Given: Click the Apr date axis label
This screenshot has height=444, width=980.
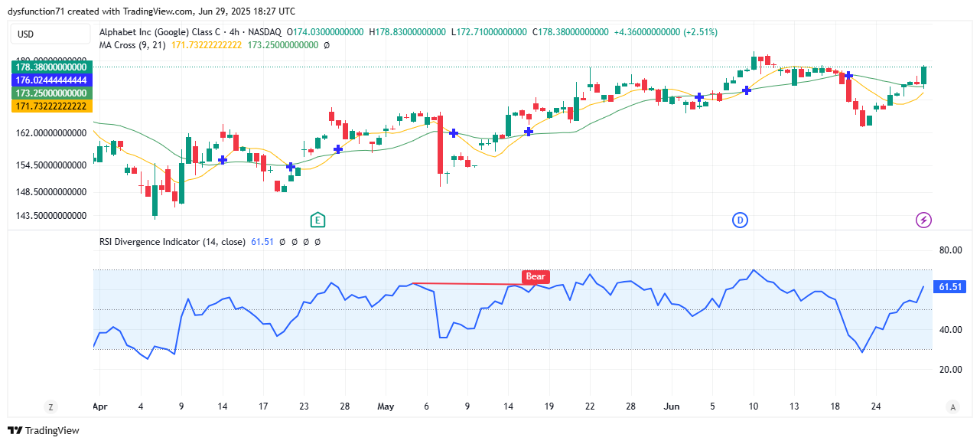Looking at the screenshot, I should coord(100,407).
